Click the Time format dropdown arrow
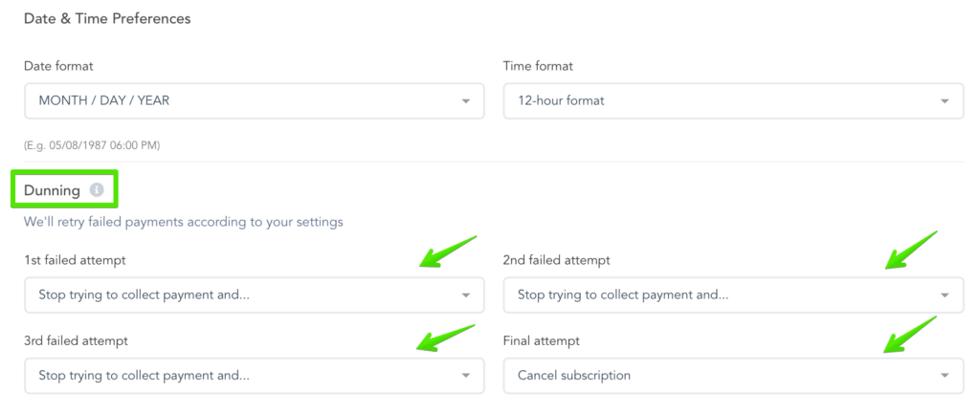This screenshot has height=414, width=980. pyautogui.click(x=945, y=100)
